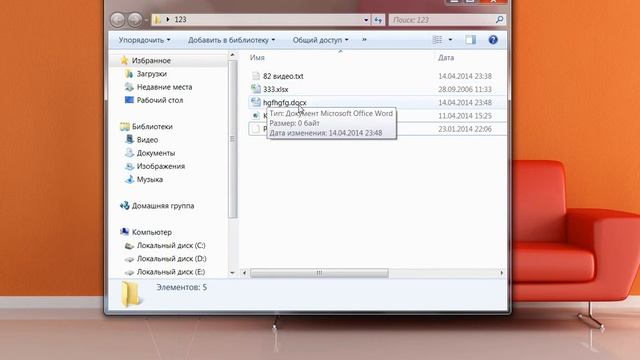Open Локальный диск (E:)
640x360 pixels.
click(171, 272)
